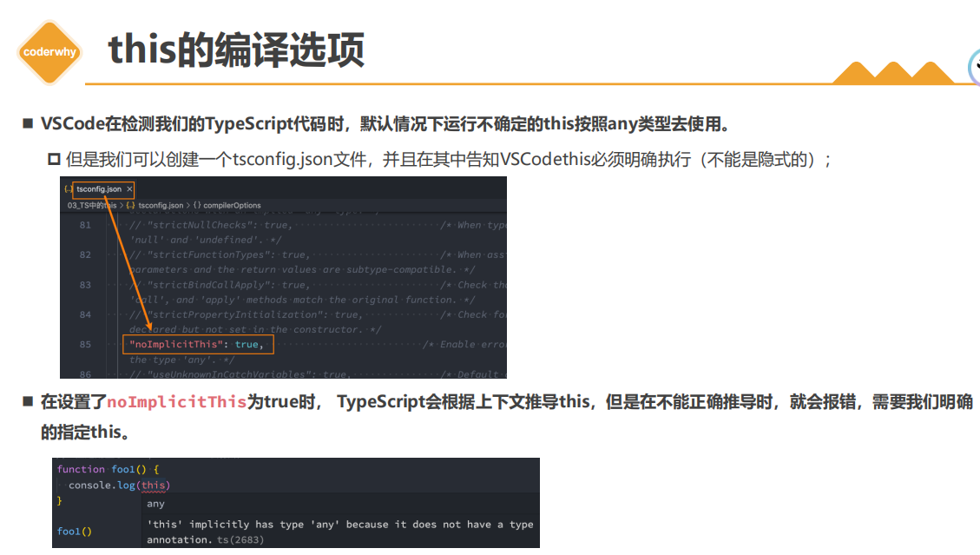This screenshot has width=980, height=555.
Task: Click line number 83 in gutter
Action: click(x=85, y=285)
